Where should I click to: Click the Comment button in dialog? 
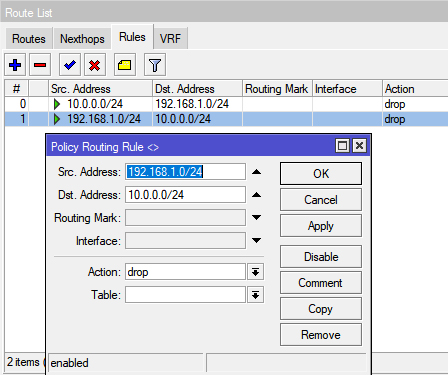[321, 283]
